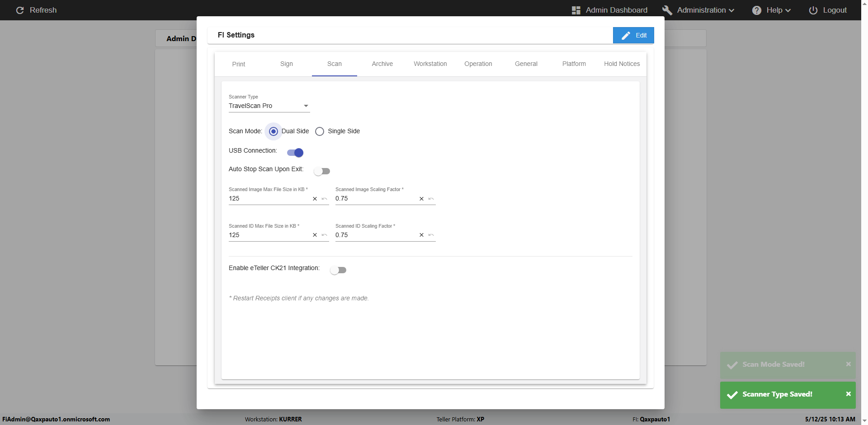
Task: Click the Logout power icon
Action: click(813, 10)
